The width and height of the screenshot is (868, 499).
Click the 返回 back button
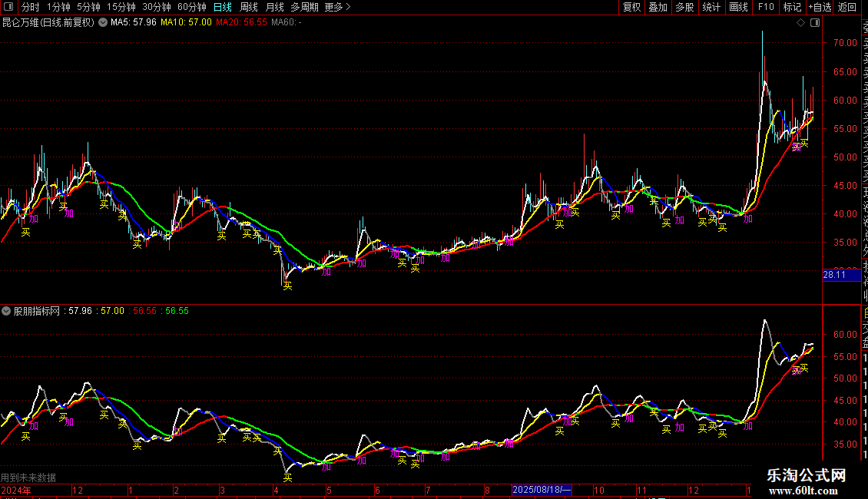pyautogui.click(x=847, y=7)
